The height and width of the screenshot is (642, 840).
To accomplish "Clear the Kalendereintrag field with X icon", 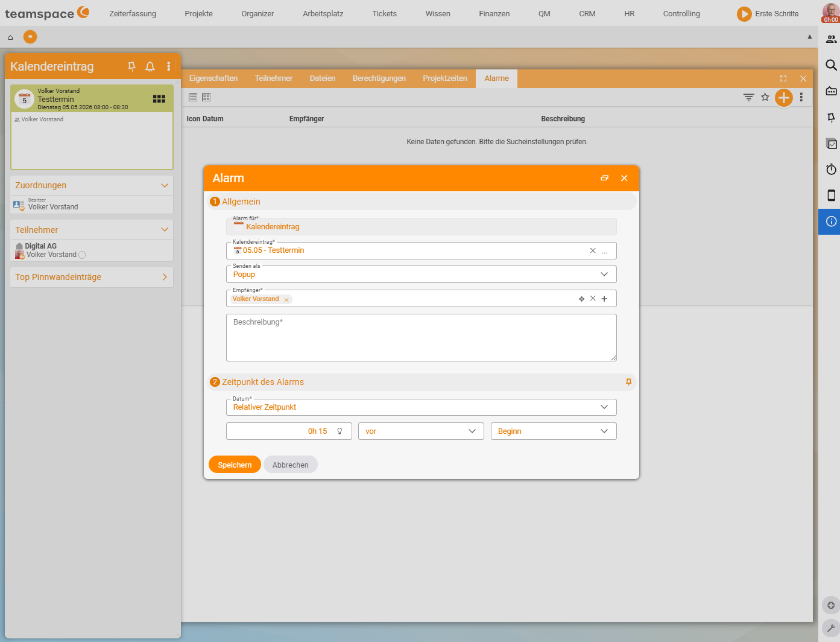I will 593,250.
